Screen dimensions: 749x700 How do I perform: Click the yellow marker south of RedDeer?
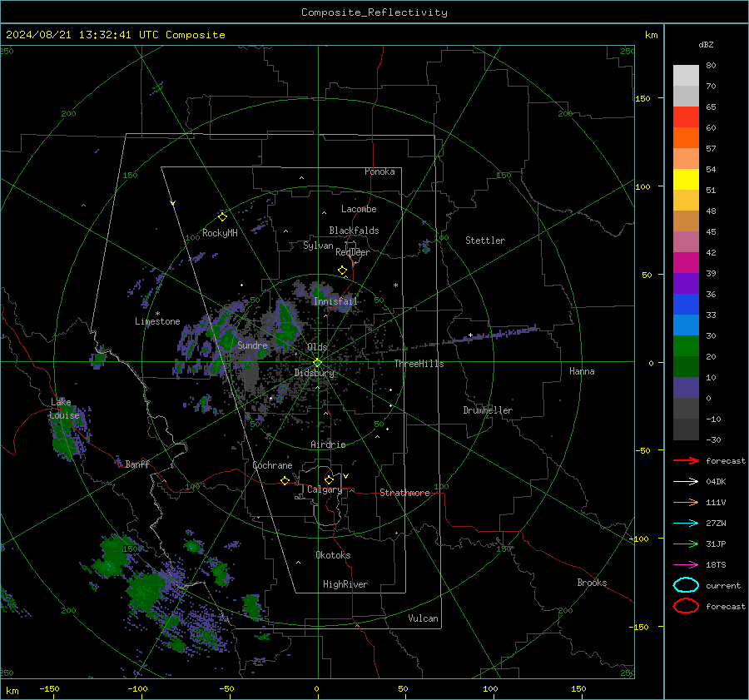[x=343, y=271]
